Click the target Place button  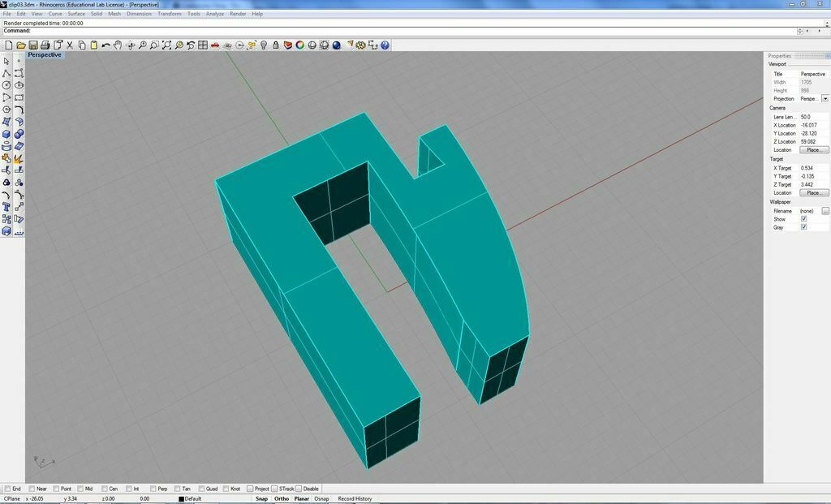point(812,192)
